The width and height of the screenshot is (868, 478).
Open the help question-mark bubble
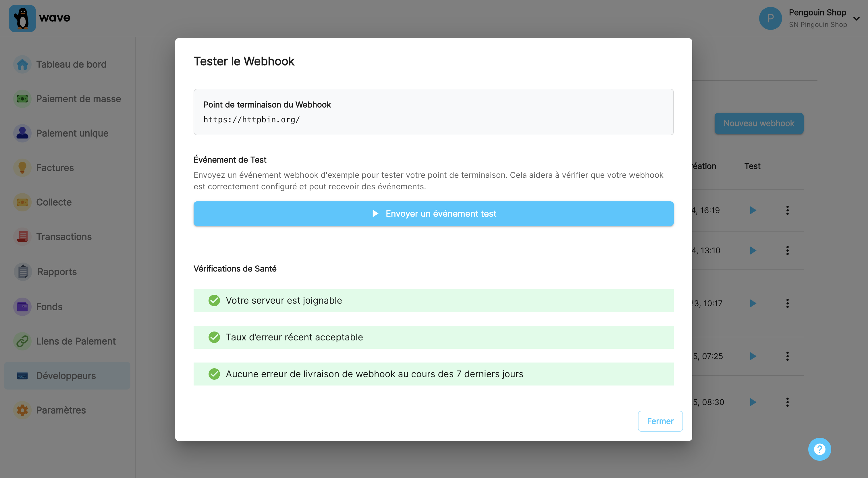tap(819, 449)
